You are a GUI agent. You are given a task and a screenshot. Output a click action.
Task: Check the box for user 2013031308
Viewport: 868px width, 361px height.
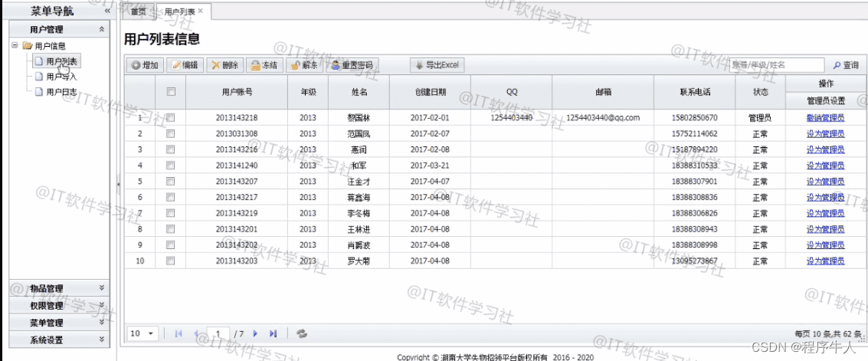[171, 133]
